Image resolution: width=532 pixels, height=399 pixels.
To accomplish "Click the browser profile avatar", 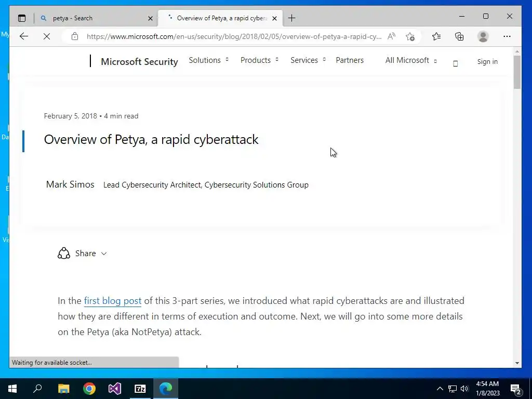I will click(x=483, y=36).
